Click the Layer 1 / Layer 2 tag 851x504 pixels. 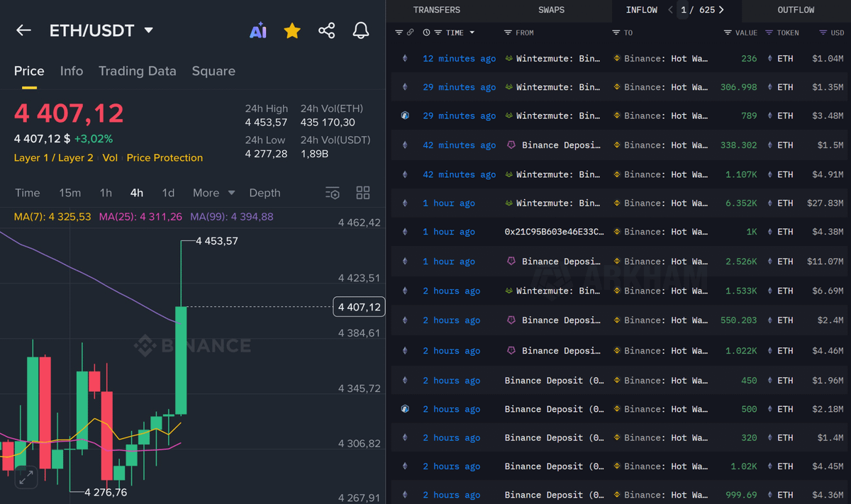click(53, 158)
